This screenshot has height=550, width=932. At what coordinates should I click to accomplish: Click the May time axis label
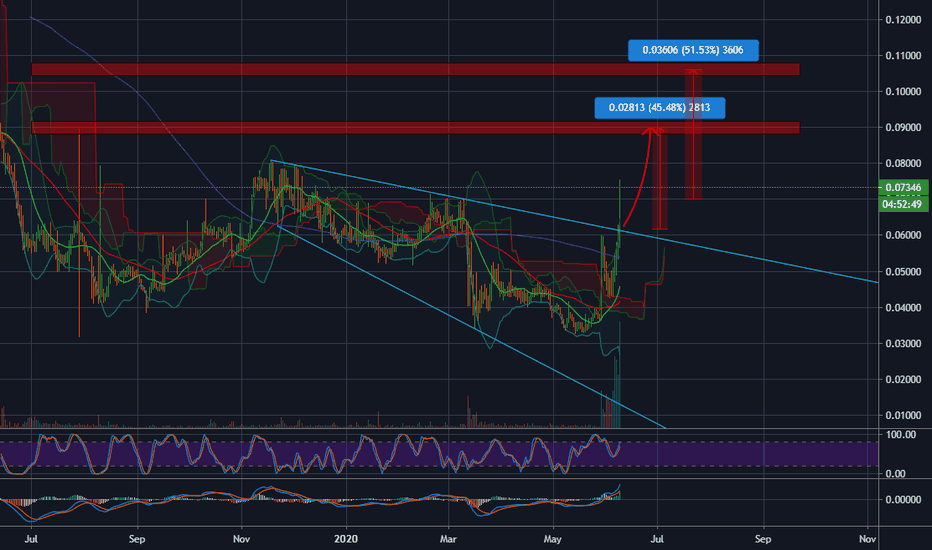(x=553, y=539)
